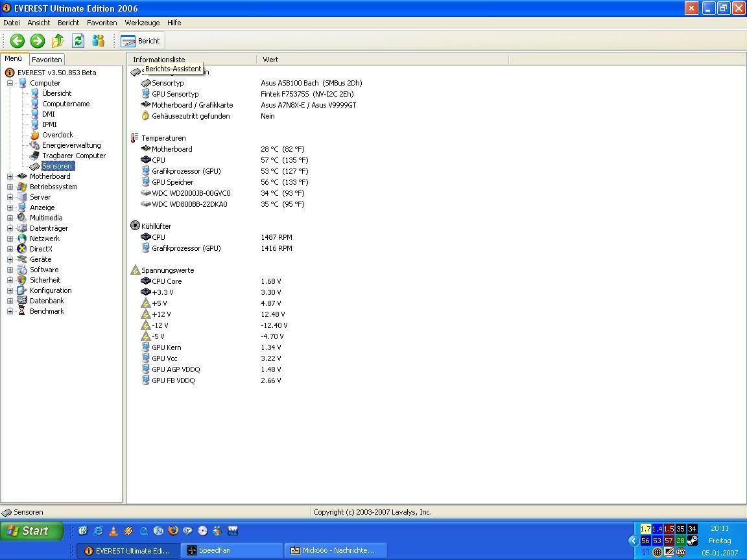The height and width of the screenshot is (560, 747).
Task: Click the Datenbank icon in the tree
Action: 22,301
